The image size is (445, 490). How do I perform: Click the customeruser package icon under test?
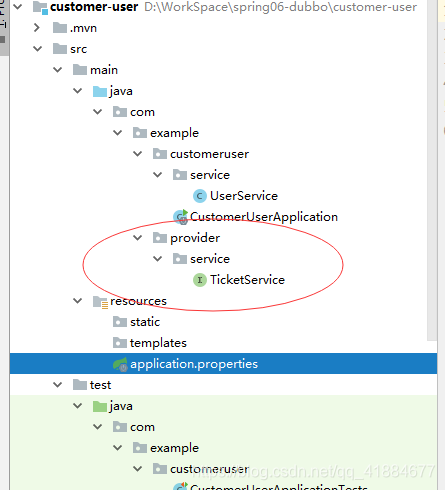pos(160,469)
